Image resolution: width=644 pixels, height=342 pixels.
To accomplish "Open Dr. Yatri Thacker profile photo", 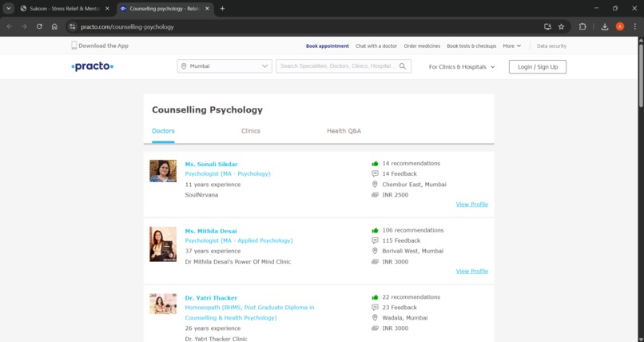I will point(163,304).
